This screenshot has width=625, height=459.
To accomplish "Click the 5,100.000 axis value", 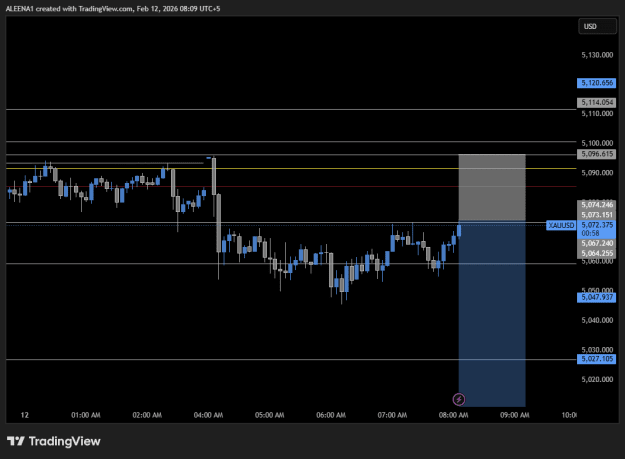I will click(x=597, y=143).
